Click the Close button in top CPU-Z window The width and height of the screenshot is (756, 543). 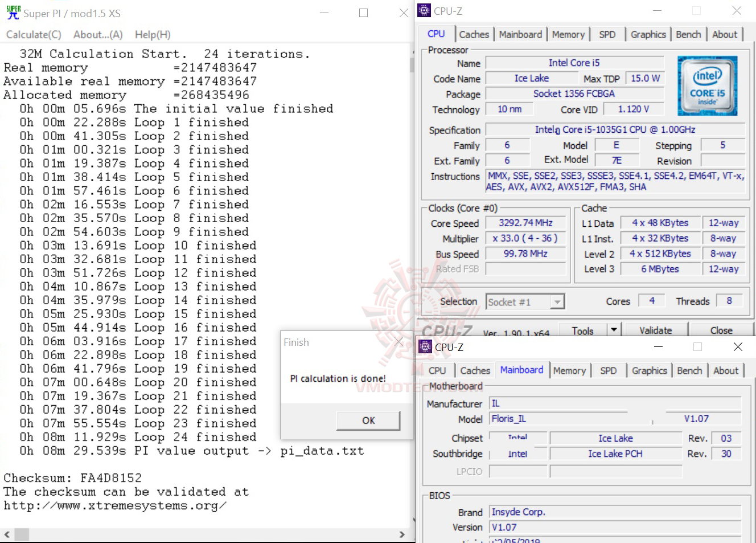coord(721,330)
